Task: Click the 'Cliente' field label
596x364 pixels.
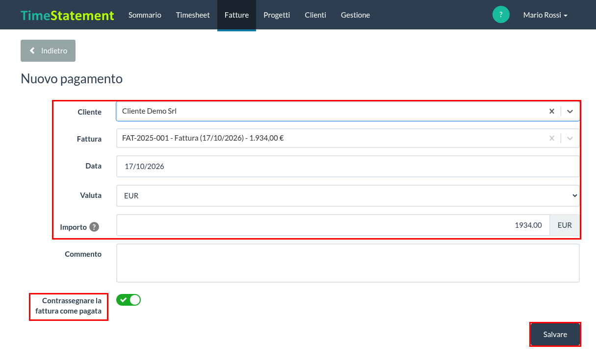Action: (x=89, y=112)
